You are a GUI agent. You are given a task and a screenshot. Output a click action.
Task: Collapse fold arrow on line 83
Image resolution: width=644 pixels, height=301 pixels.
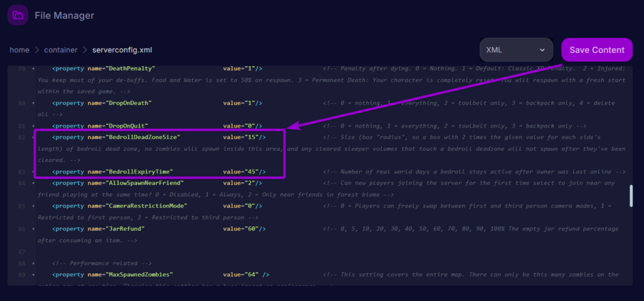pos(33,172)
